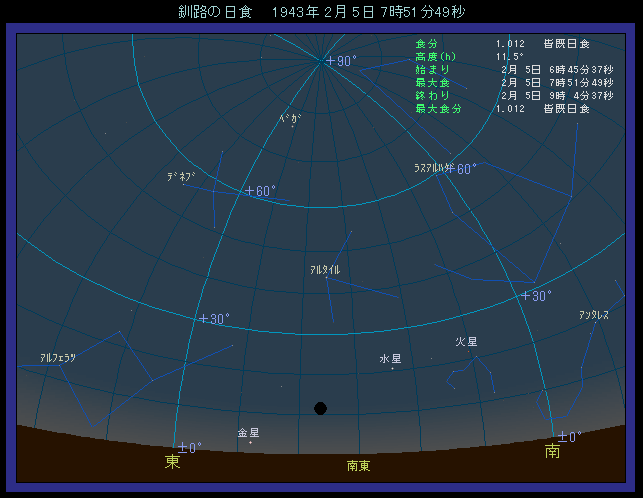The image size is (643, 498).
Task: Click the black eclipsed Sun disk
Action: [320, 408]
